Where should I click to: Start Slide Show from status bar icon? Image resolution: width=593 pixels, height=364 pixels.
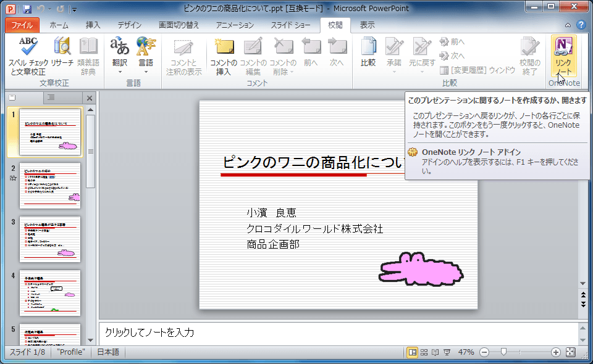tap(447, 352)
